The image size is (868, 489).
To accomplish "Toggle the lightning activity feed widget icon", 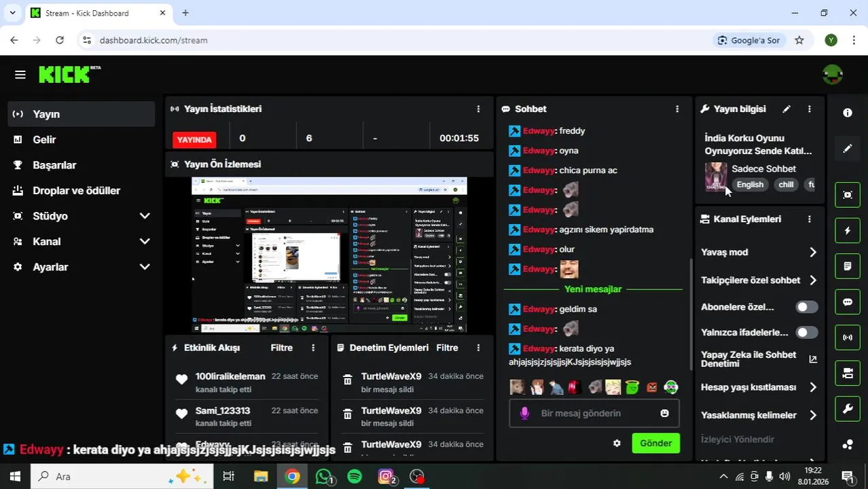I will (x=848, y=231).
